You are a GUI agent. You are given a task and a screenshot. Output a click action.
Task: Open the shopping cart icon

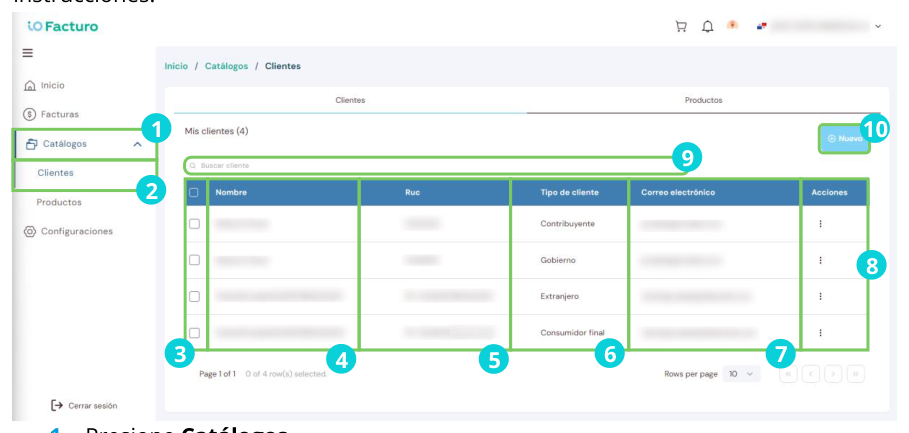[x=681, y=27]
